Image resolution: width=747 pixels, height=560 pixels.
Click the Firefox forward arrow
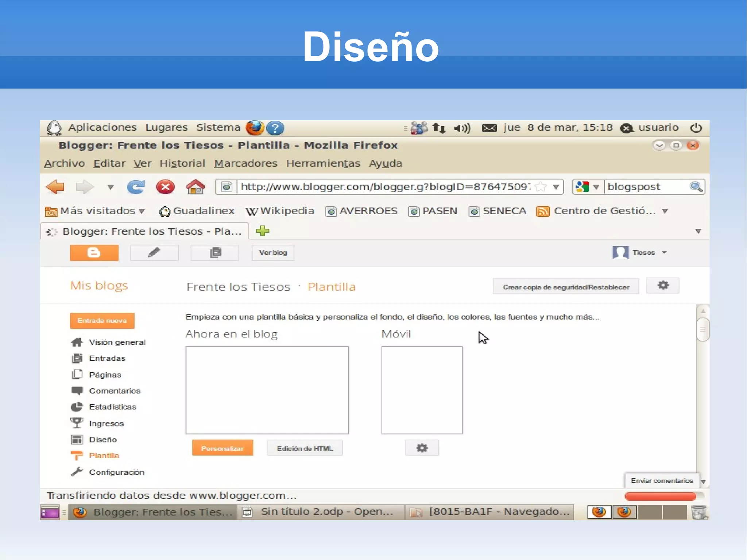pyautogui.click(x=85, y=187)
